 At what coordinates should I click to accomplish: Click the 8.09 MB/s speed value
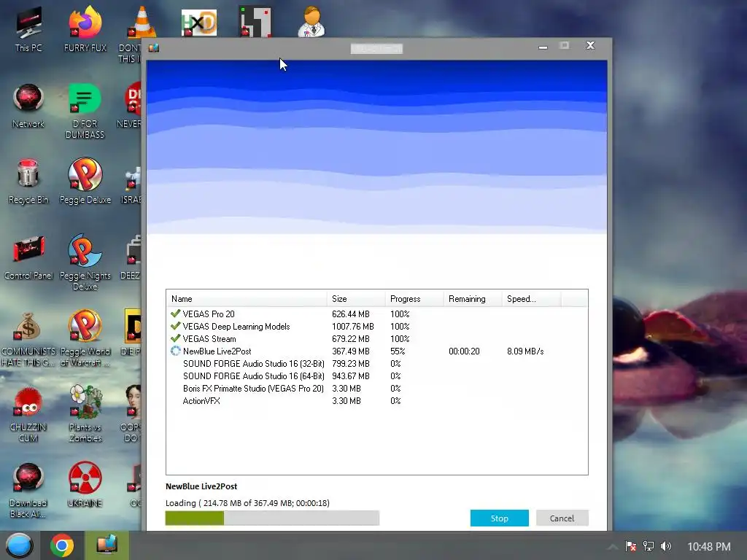(525, 351)
